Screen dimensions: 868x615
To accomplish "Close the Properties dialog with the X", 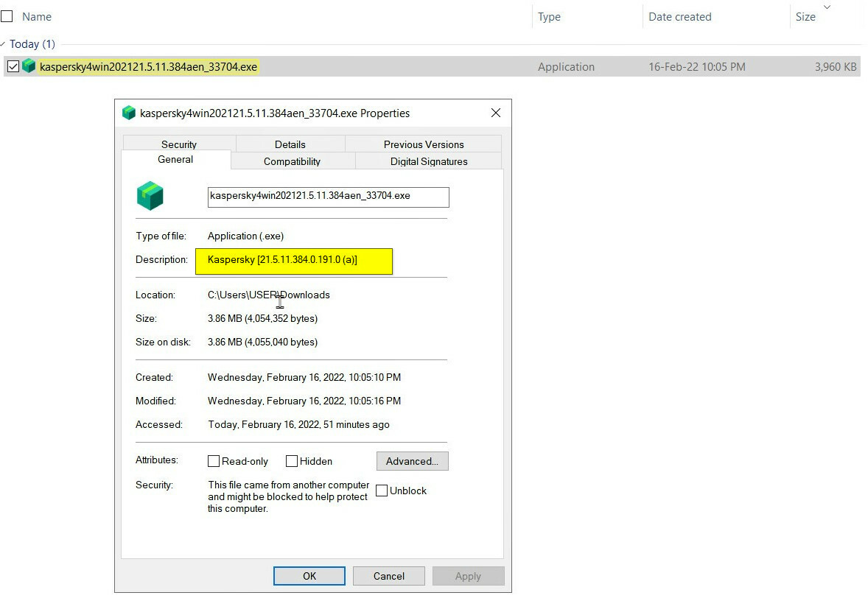I will click(x=495, y=113).
